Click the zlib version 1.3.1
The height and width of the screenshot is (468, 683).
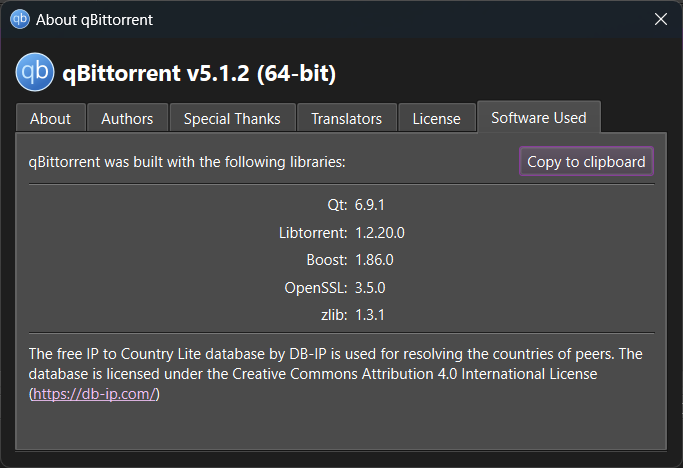pyautogui.click(x=370, y=315)
